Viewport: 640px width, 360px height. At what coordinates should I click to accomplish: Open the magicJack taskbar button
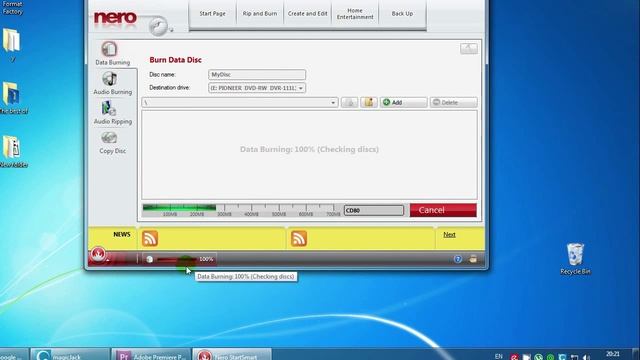tap(69, 354)
